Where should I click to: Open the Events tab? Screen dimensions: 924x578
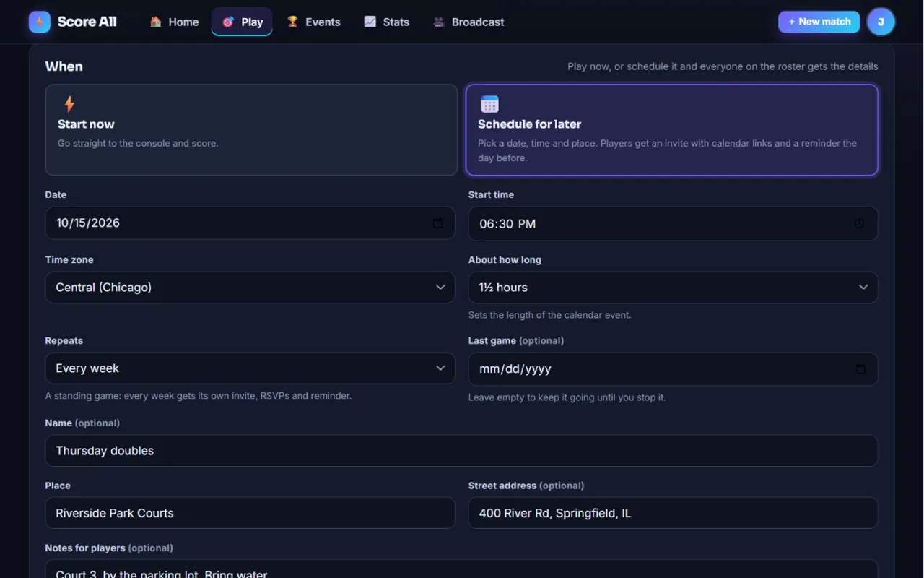pos(313,22)
